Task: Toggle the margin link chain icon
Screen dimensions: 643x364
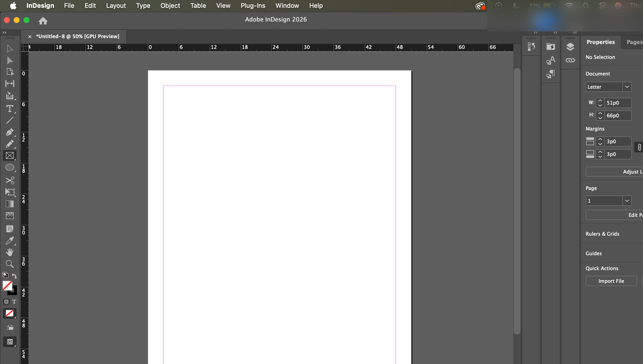Action: point(639,147)
